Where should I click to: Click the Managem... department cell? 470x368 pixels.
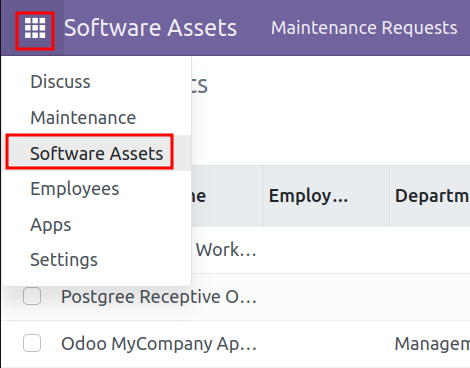click(x=432, y=344)
